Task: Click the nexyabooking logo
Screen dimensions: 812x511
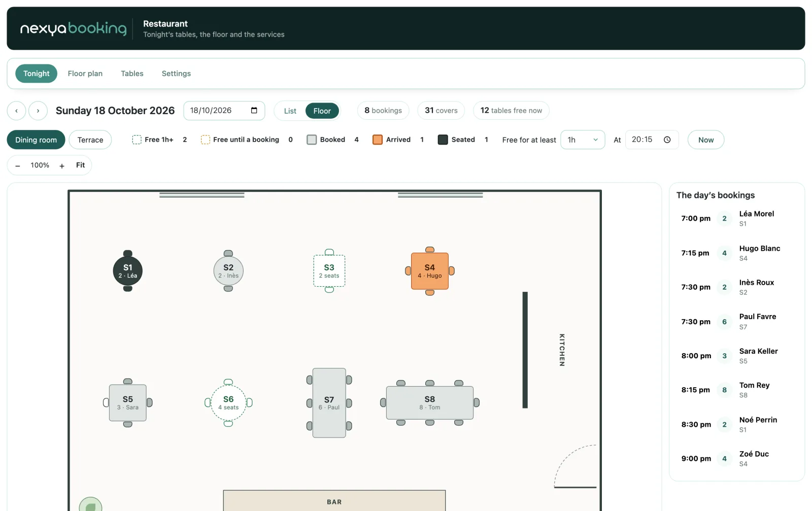Action: click(x=73, y=28)
